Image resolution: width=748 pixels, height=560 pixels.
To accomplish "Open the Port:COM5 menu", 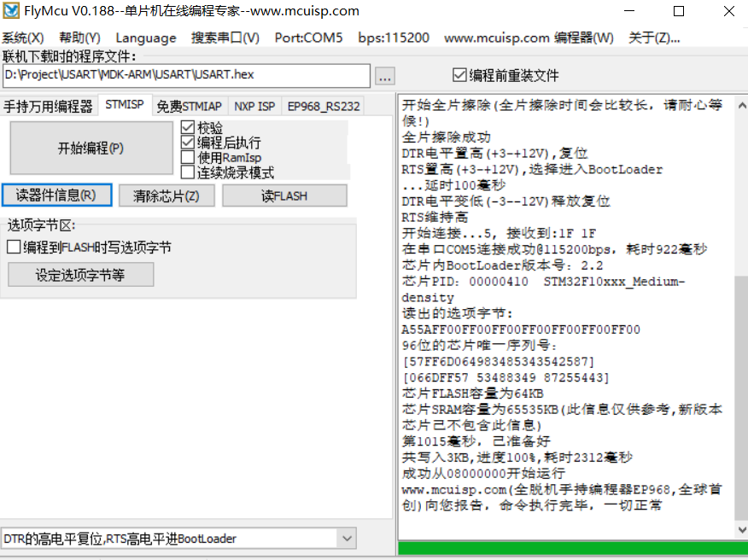I will pyautogui.click(x=308, y=38).
